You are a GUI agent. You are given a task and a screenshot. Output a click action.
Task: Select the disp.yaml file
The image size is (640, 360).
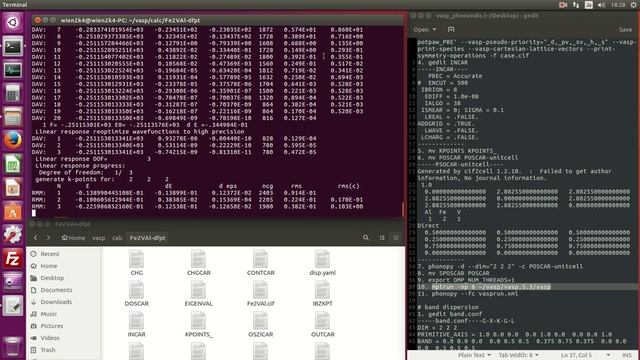pos(322,262)
